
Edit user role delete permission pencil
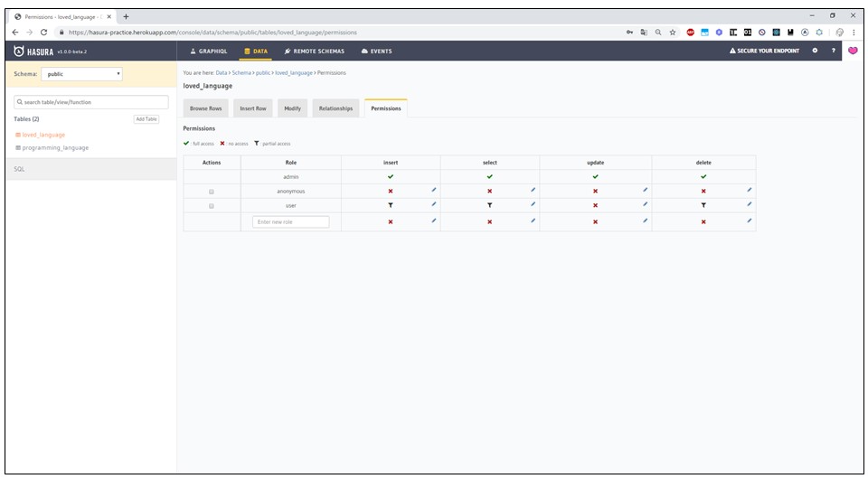click(x=749, y=204)
